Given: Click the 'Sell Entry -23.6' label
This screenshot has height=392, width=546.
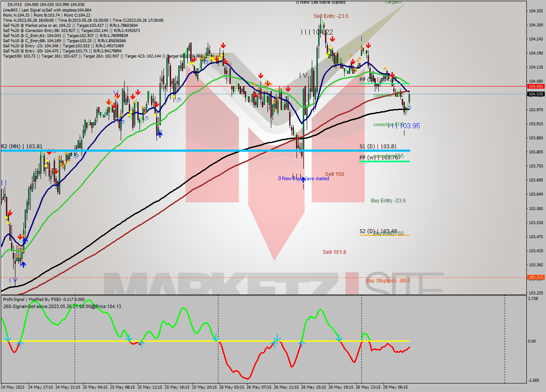Looking at the screenshot, I should coord(331,16).
